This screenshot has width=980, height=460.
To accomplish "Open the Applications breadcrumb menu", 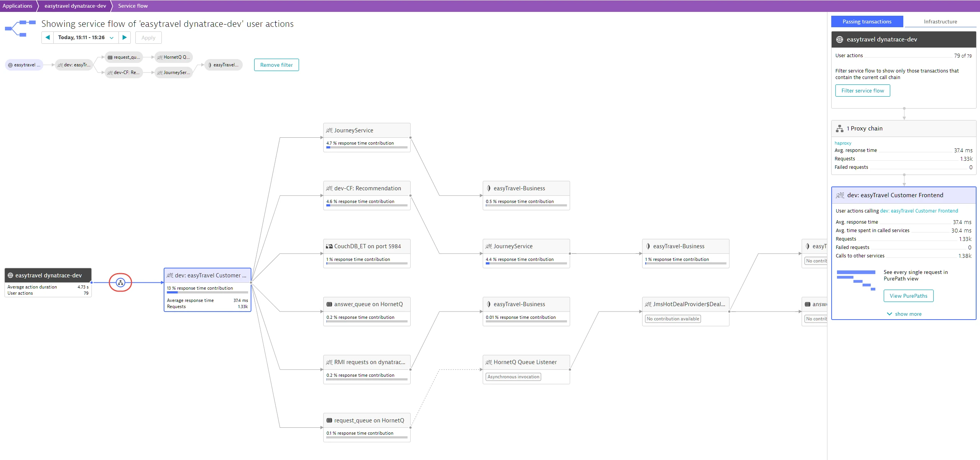I will [x=17, y=6].
